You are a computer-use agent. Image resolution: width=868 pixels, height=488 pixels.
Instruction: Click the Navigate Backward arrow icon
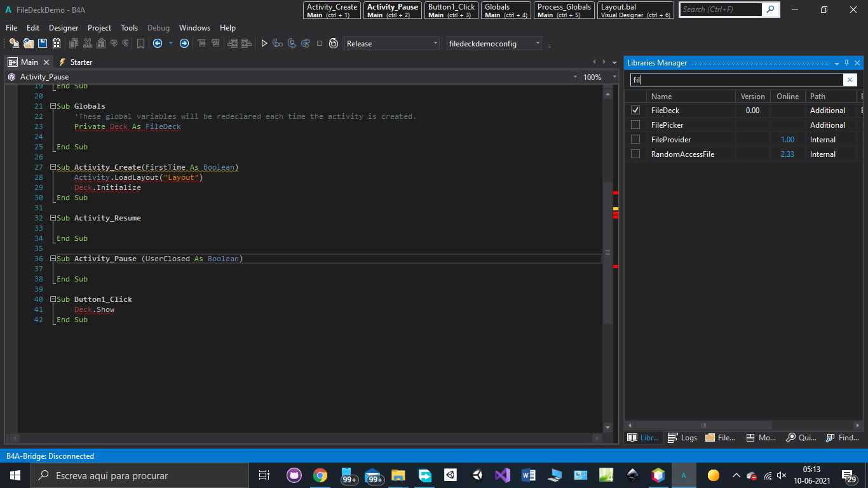pyautogui.click(x=158, y=43)
